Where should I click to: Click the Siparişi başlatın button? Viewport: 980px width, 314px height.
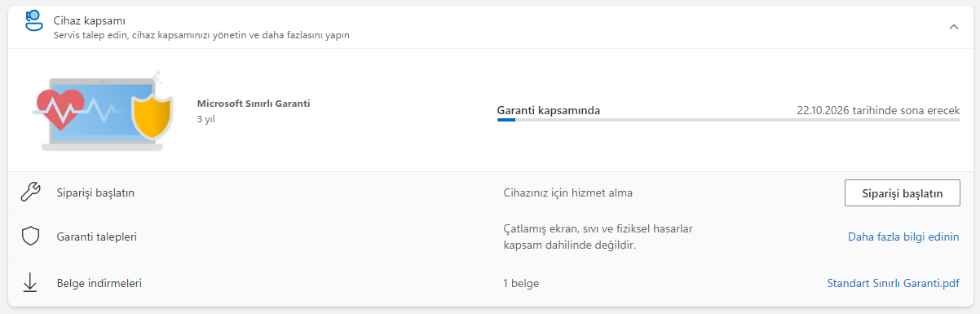point(902,193)
